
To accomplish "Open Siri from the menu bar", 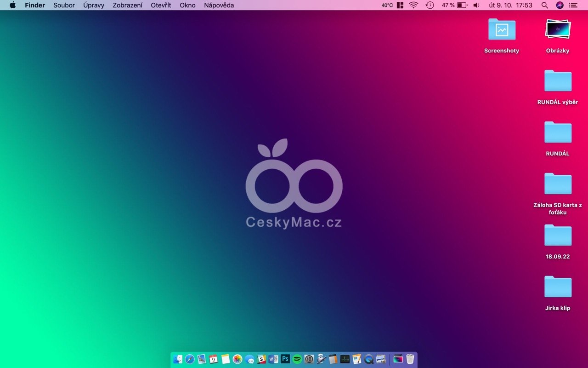I will (x=560, y=5).
